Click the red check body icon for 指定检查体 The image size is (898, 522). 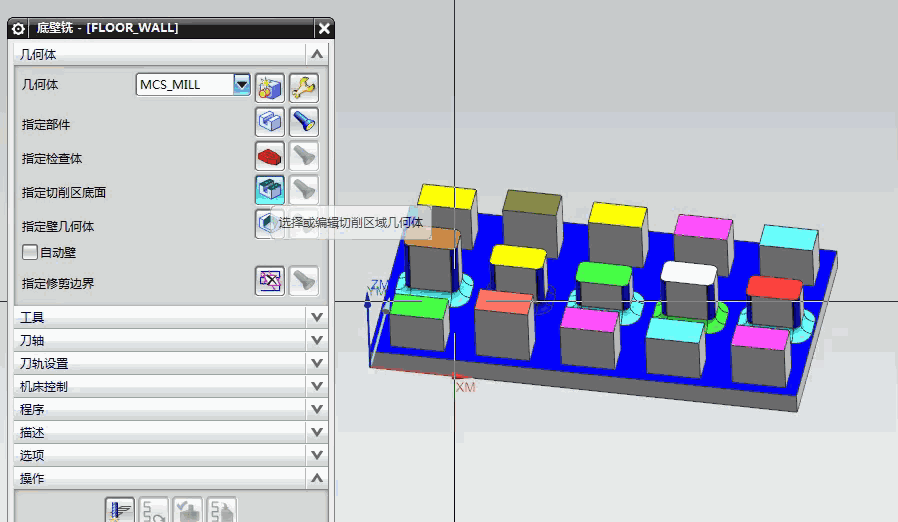270,156
